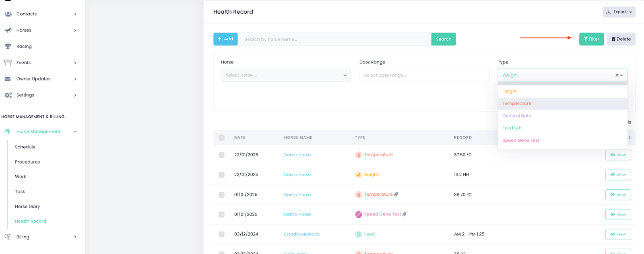Click the Billing icon in sidebar
The height and width of the screenshot is (254, 644).
pos(8,237)
